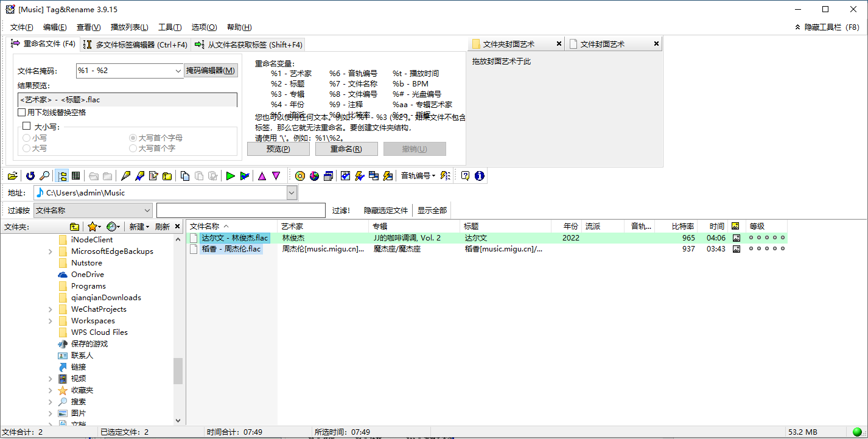Click the purple up triangle icon
Screen dimensions: 868x439
(x=262, y=176)
